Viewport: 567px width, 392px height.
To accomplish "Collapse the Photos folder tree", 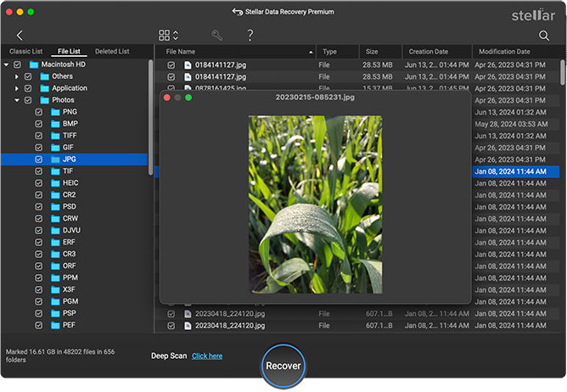I will click(16, 100).
